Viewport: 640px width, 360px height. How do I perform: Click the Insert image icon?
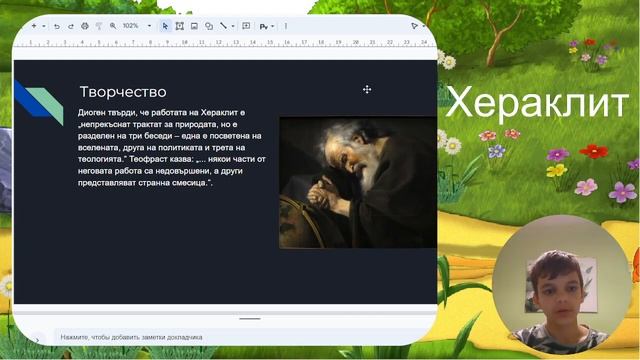tap(194, 26)
